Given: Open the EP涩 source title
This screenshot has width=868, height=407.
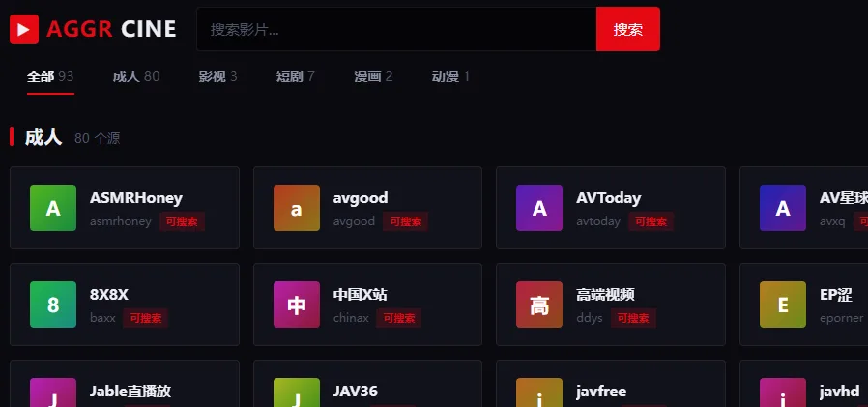Looking at the screenshot, I should (836, 295).
